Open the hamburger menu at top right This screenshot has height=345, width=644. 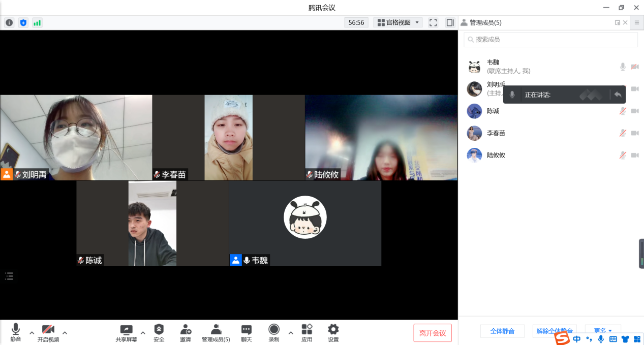[636, 22]
